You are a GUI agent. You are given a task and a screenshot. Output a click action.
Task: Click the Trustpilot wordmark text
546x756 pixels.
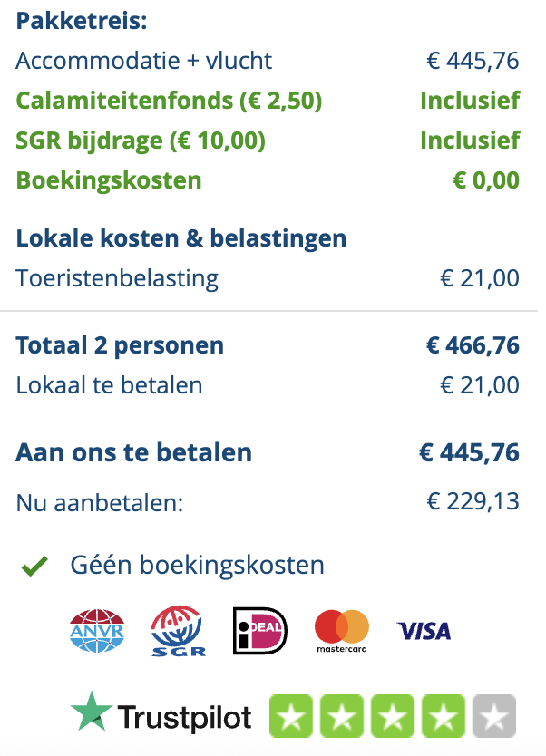185,719
